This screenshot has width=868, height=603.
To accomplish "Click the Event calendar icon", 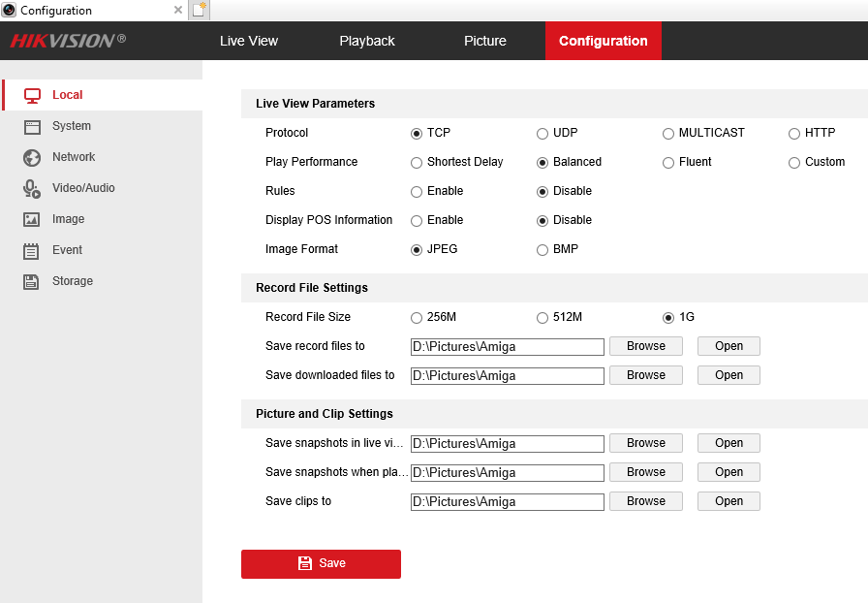I will coord(32,250).
